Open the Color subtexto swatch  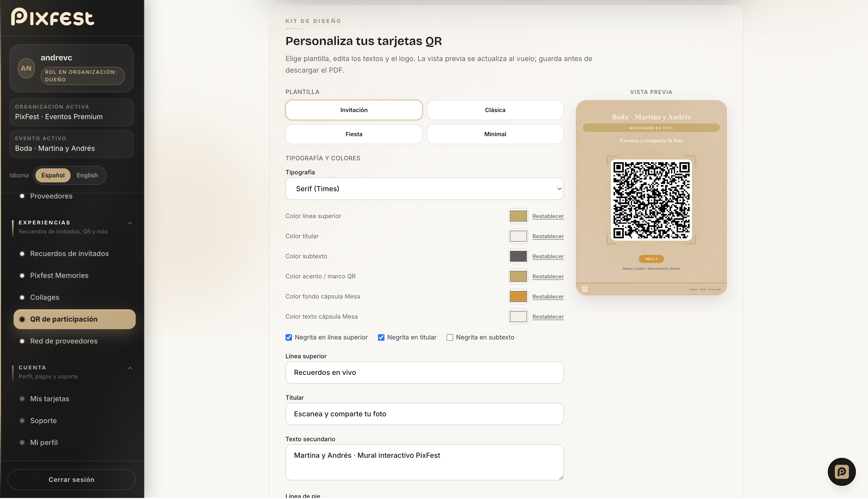click(x=518, y=256)
